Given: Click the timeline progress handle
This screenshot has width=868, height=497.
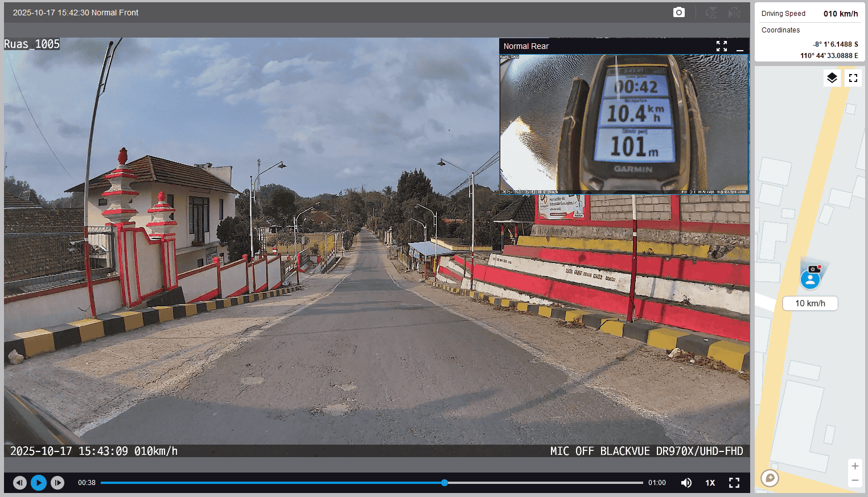Looking at the screenshot, I should click(445, 483).
